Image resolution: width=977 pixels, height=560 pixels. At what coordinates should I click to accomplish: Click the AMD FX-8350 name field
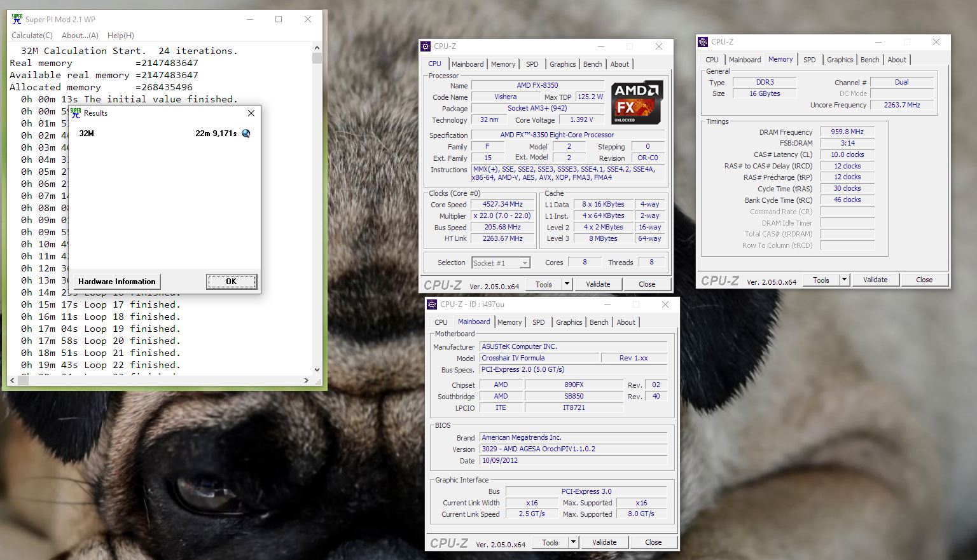click(537, 85)
